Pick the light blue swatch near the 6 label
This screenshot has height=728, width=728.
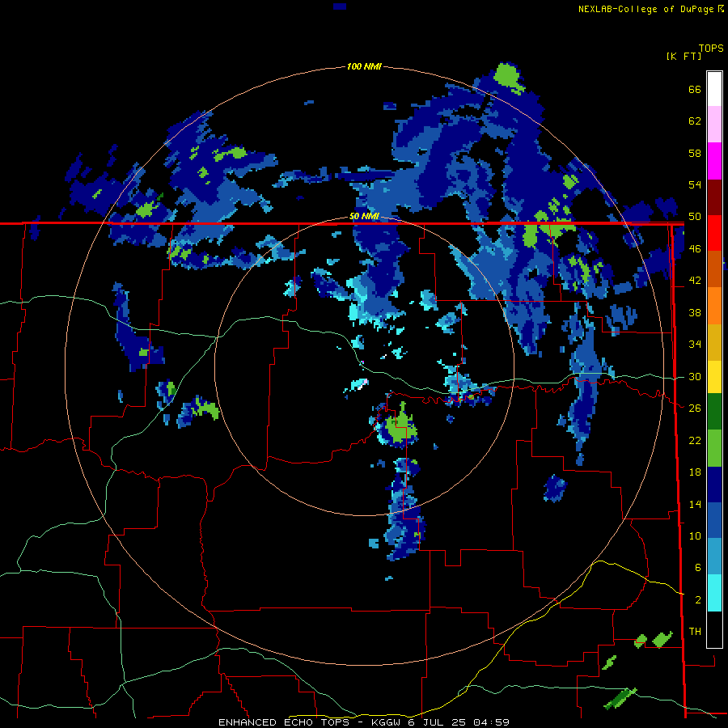pos(714,557)
